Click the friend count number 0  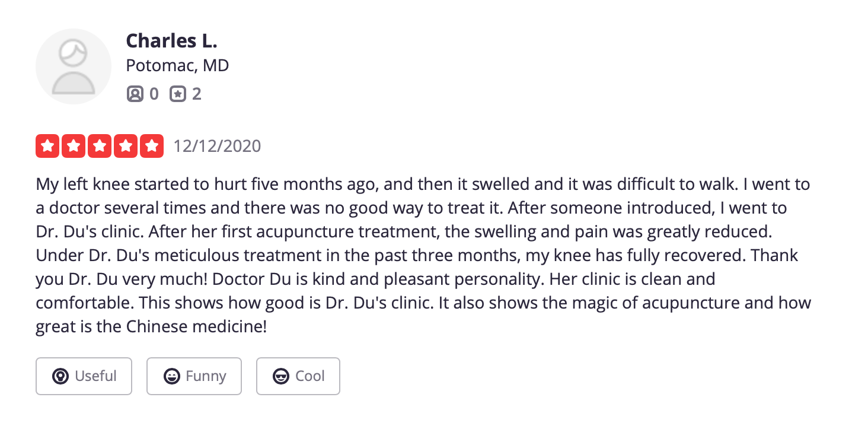pyautogui.click(x=154, y=94)
